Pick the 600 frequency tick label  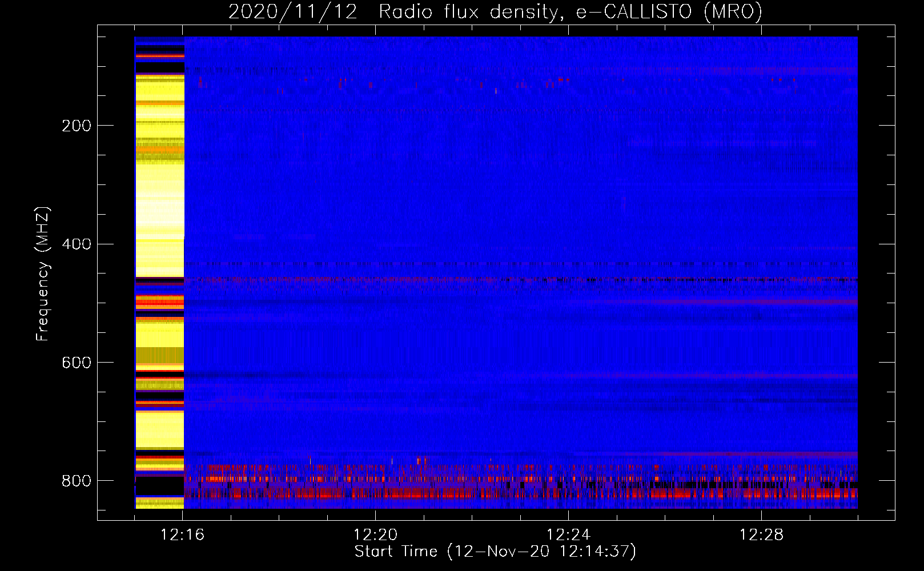coord(77,363)
